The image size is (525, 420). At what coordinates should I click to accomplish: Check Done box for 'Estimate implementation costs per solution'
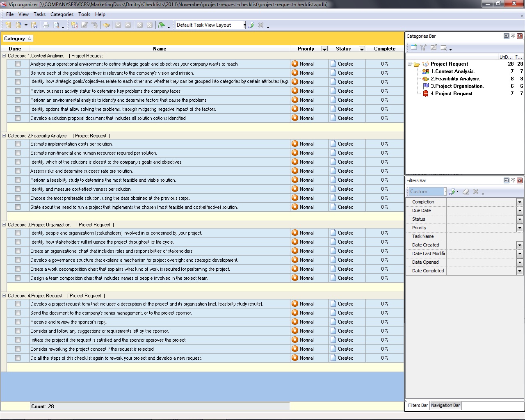point(18,144)
